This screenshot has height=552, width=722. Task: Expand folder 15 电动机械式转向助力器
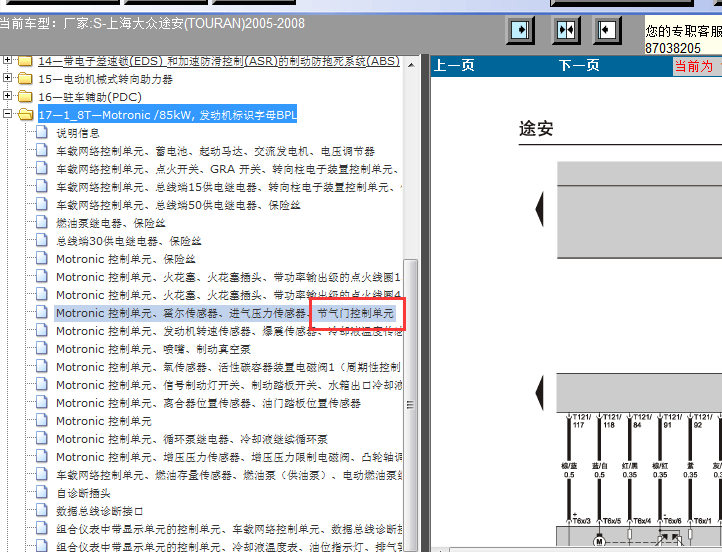click(7, 78)
